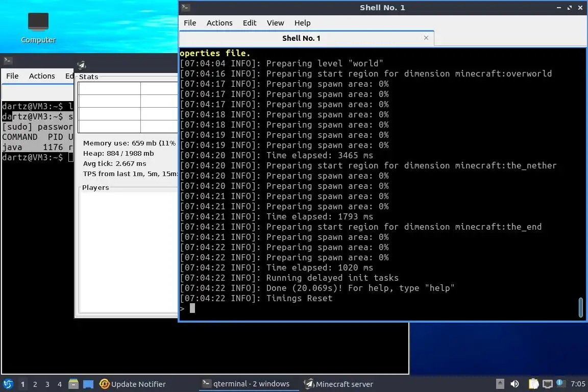Open the File menu in Shell No. 1
This screenshot has width=588, height=392.
pyautogui.click(x=190, y=23)
